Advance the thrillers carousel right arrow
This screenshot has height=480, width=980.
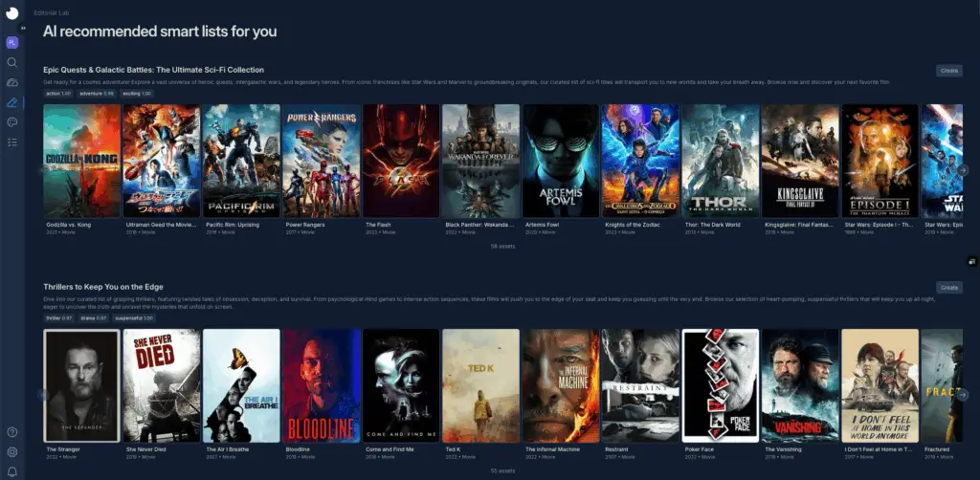(x=963, y=395)
